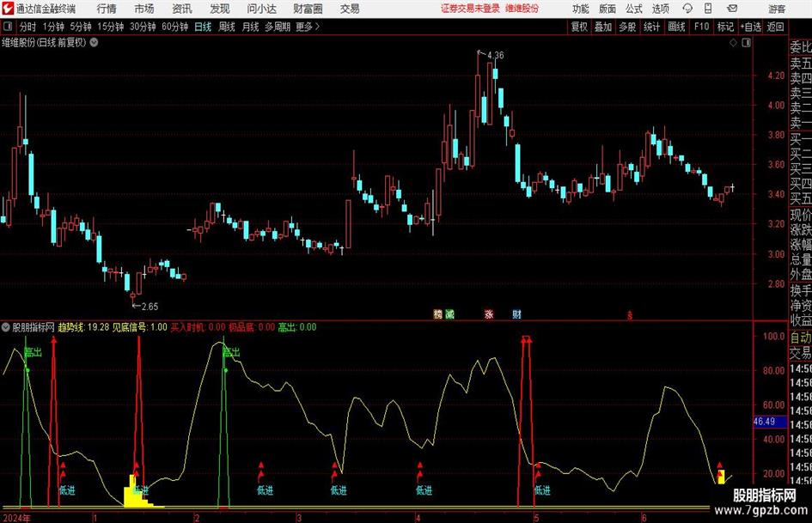The width and height of the screenshot is (812, 523).
Task: Add stock with +自选 button
Action: tap(751, 27)
